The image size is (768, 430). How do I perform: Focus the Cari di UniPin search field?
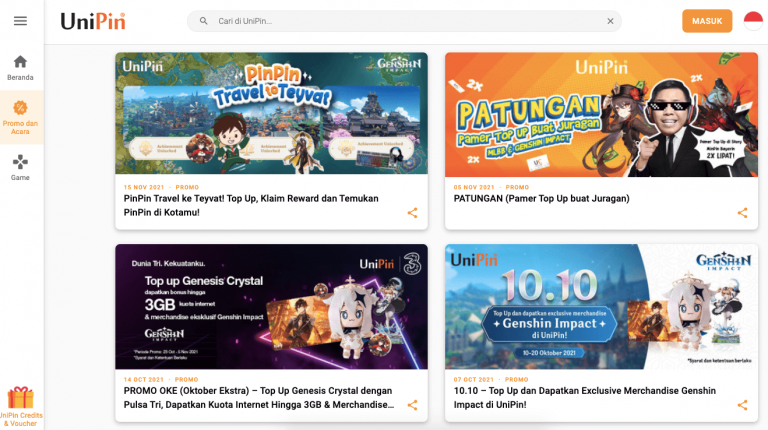pos(404,21)
